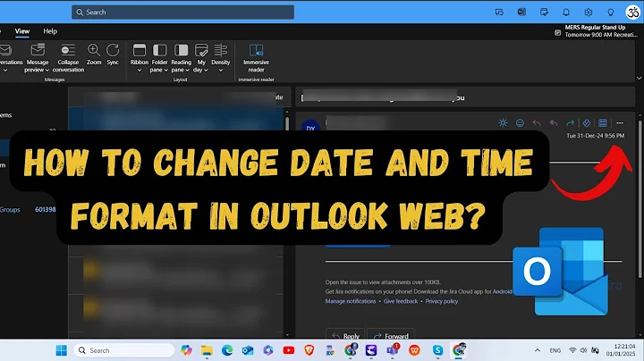Open Brave browser from the taskbar
Viewport: 644px width, 361px height.
[x=309, y=350]
